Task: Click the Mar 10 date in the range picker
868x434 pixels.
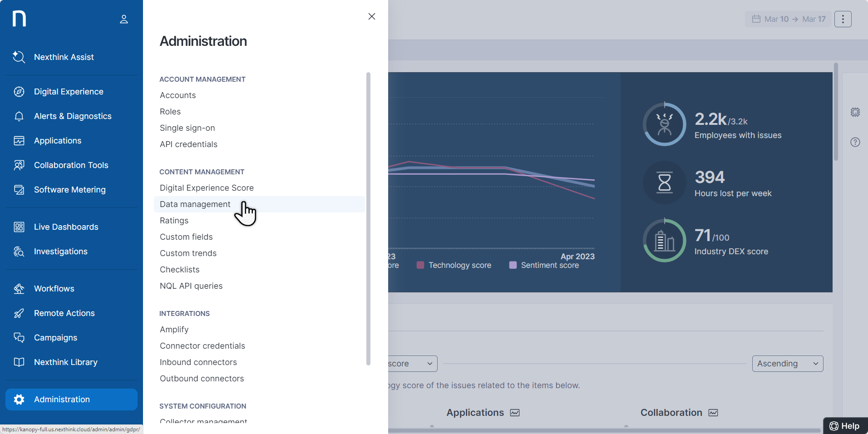Action: pyautogui.click(x=776, y=19)
